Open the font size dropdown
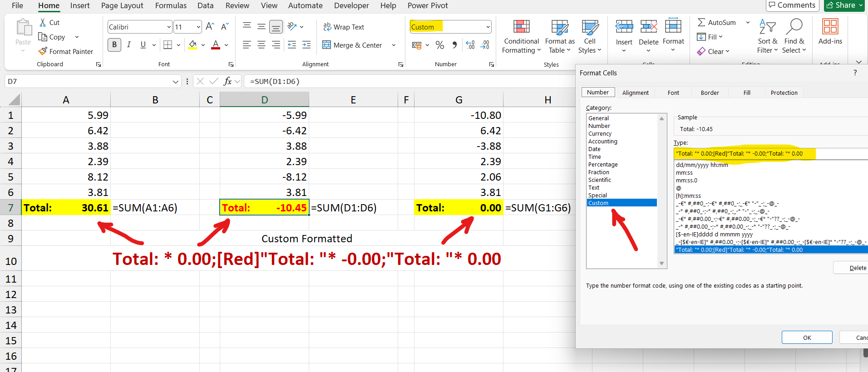 198,27
